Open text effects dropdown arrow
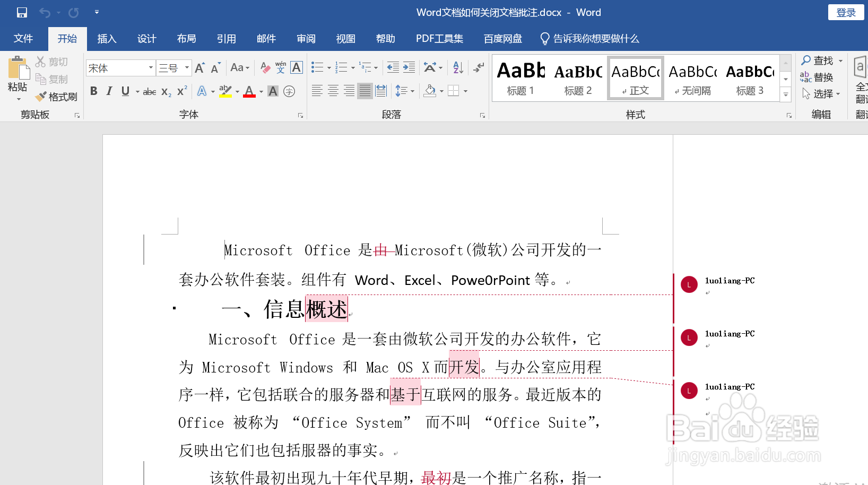The width and height of the screenshot is (868, 485). [213, 91]
